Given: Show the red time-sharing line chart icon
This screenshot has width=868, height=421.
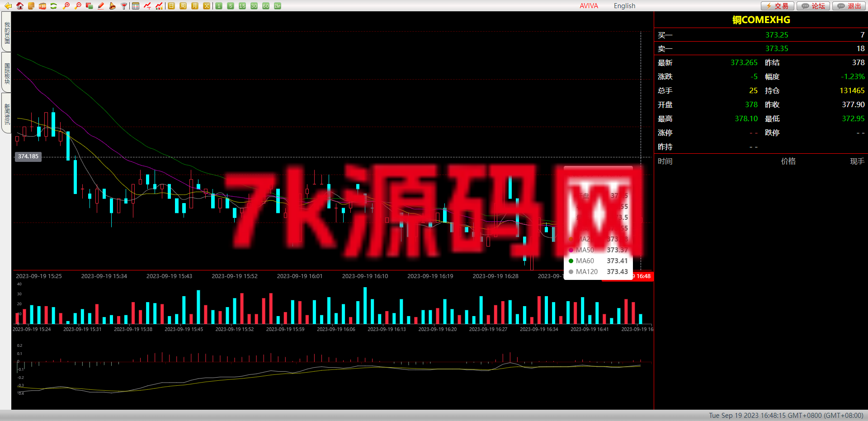Looking at the screenshot, I should (x=147, y=6).
